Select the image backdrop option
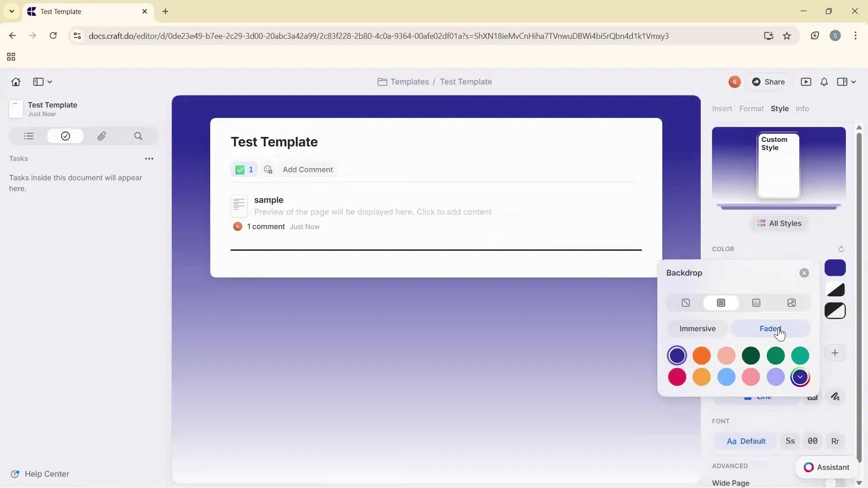868x488 pixels. (792, 303)
